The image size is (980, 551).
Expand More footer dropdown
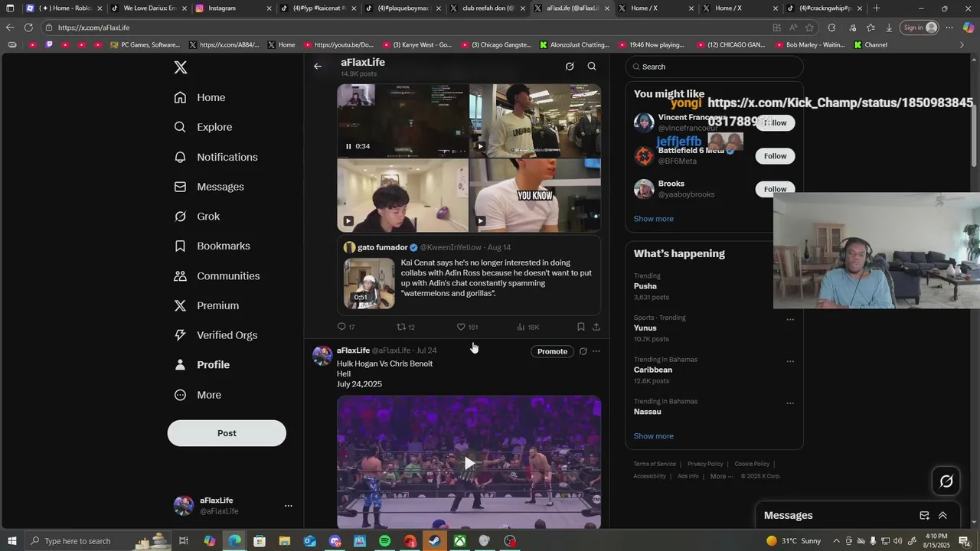tap(721, 476)
